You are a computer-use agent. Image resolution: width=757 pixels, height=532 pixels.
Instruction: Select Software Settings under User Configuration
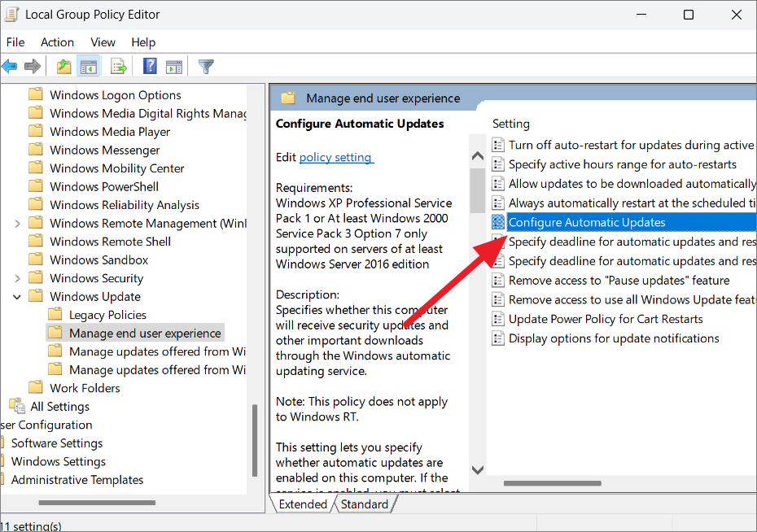[x=57, y=443]
